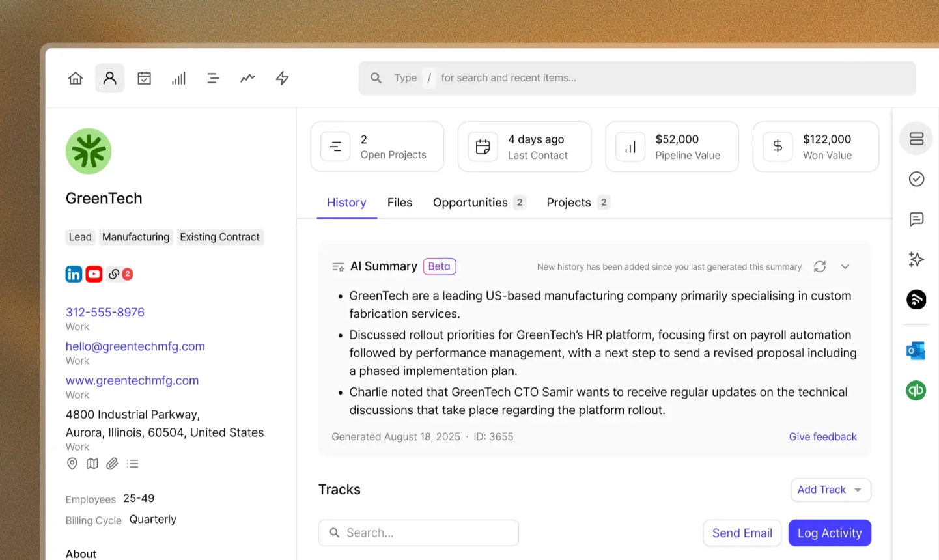The height and width of the screenshot is (560, 939).
Task: Switch to the Projects tab
Action: tap(578, 203)
